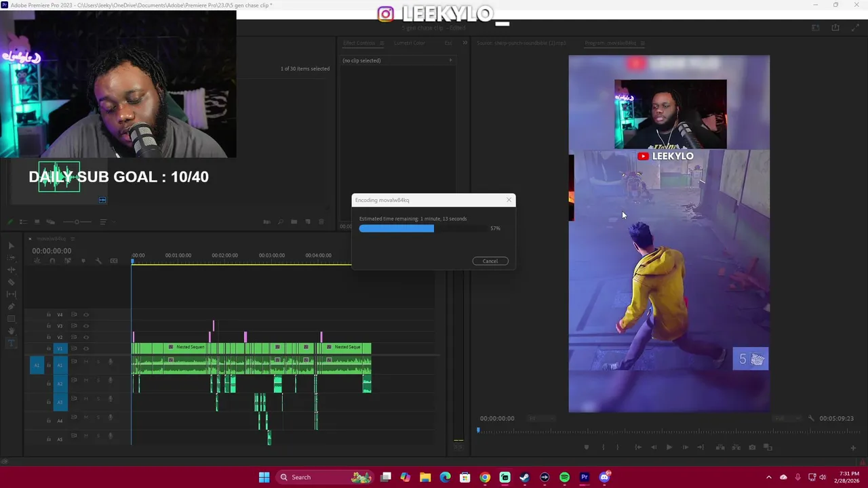The width and height of the screenshot is (868, 488).
Task: Expand the no clip selected arrow
Action: [x=450, y=60]
